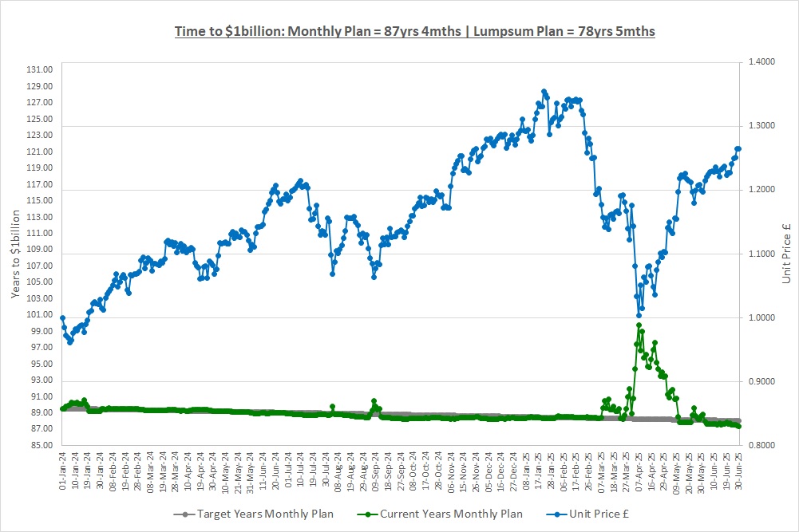Click the 131.00 label on left axis
The height and width of the screenshot is (532, 799).
click(39, 69)
